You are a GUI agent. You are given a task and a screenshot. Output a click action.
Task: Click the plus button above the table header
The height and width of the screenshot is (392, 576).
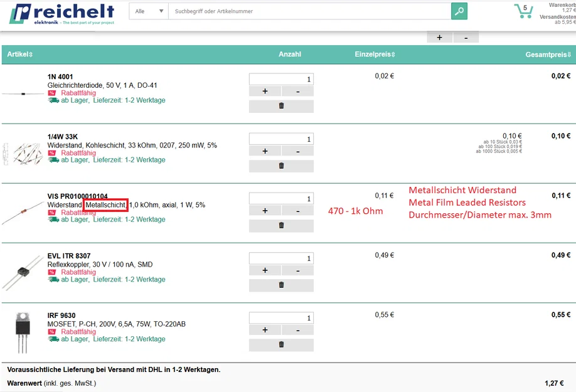(x=439, y=38)
